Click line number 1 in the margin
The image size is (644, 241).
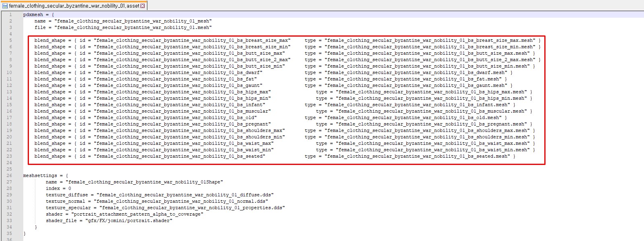10,14
